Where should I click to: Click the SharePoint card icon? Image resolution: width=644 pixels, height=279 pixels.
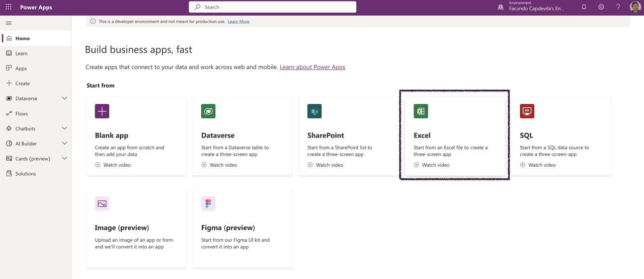[314, 111]
